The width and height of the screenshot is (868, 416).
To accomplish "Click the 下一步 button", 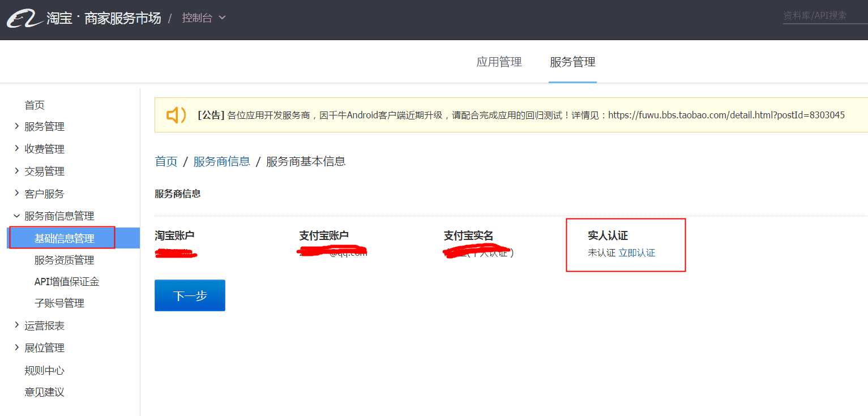I will (x=190, y=295).
